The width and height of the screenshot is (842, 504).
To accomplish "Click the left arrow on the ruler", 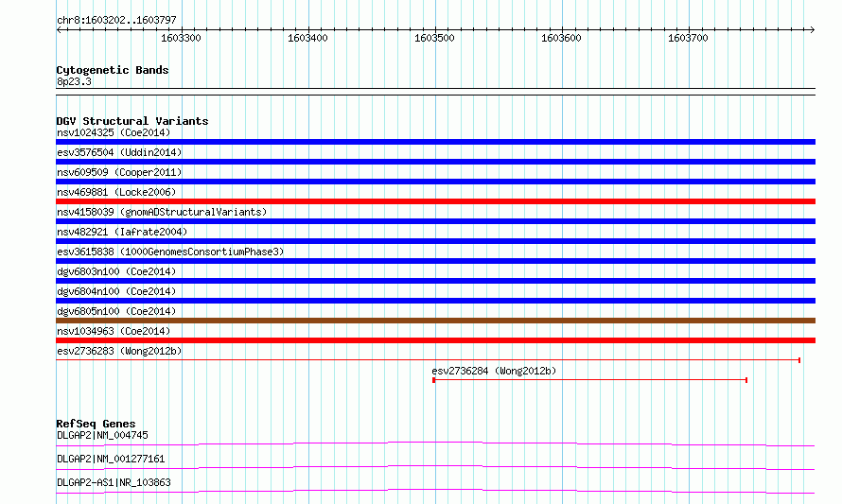I will pyautogui.click(x=59, y=30).
